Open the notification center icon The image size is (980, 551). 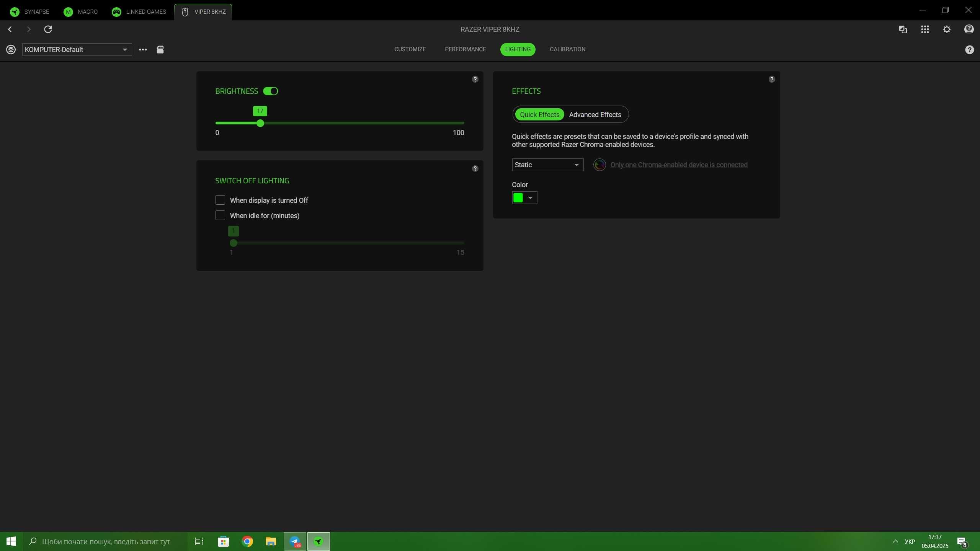(962, 541)
